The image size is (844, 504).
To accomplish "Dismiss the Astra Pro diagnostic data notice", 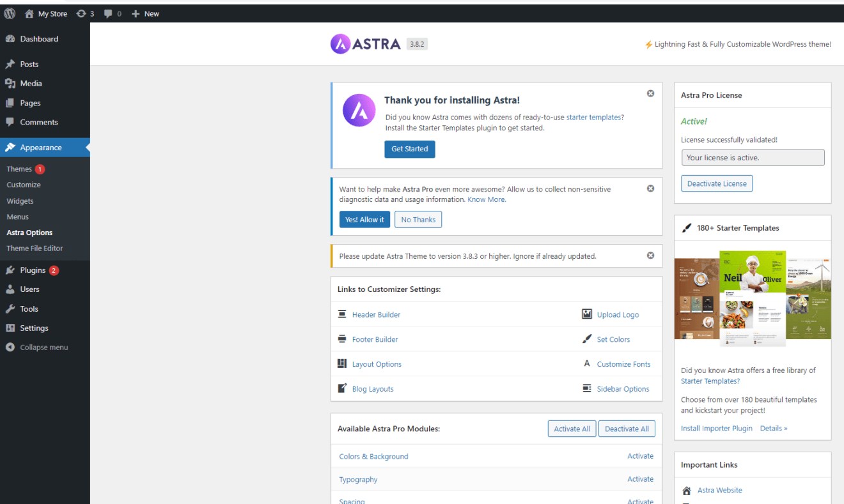I will click(650, 188).
